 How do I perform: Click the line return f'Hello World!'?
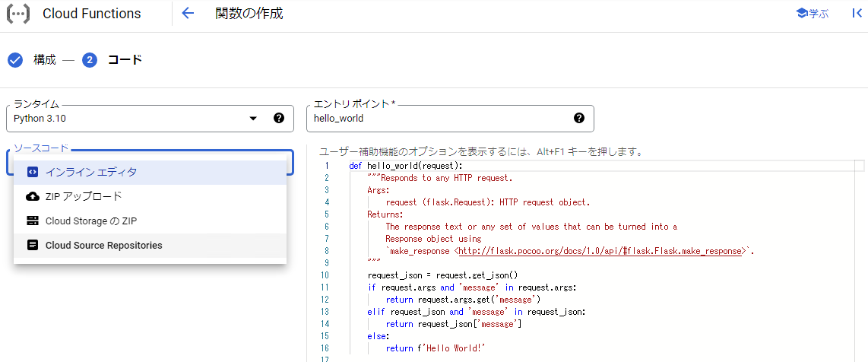click(x=435, y=348)
